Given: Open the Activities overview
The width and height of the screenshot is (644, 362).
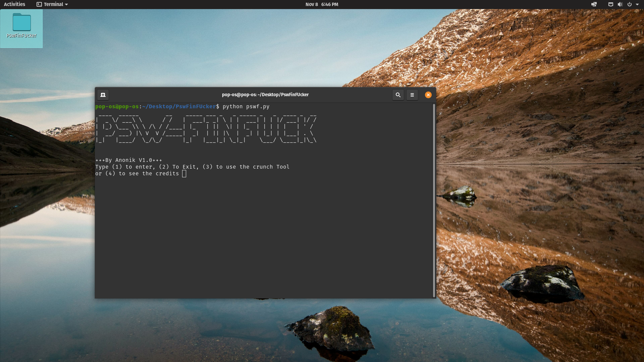Looking at the screenshot, I should click(14, 4).
